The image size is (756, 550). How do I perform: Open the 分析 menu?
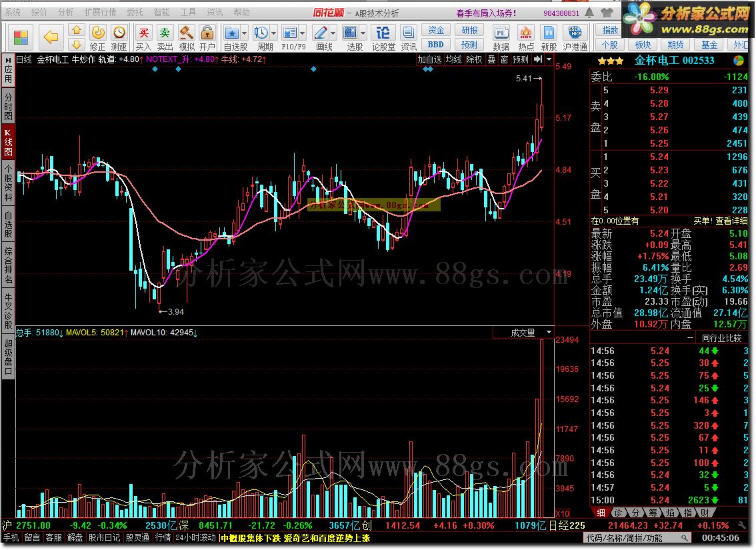(x=65, y=12)
